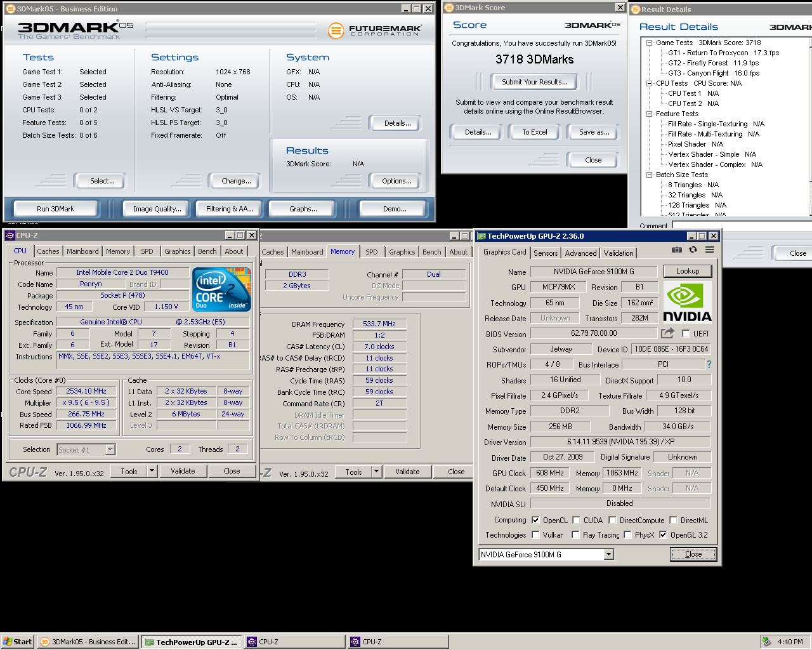
Task: Click the Run 3DMark button
Action: click(x=55, y=209)
